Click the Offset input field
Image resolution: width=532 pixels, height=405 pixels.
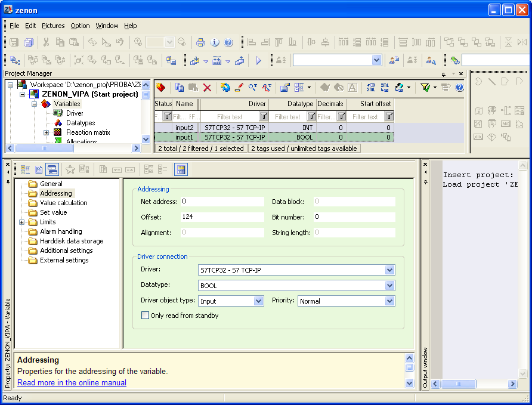tap(221, 217)
